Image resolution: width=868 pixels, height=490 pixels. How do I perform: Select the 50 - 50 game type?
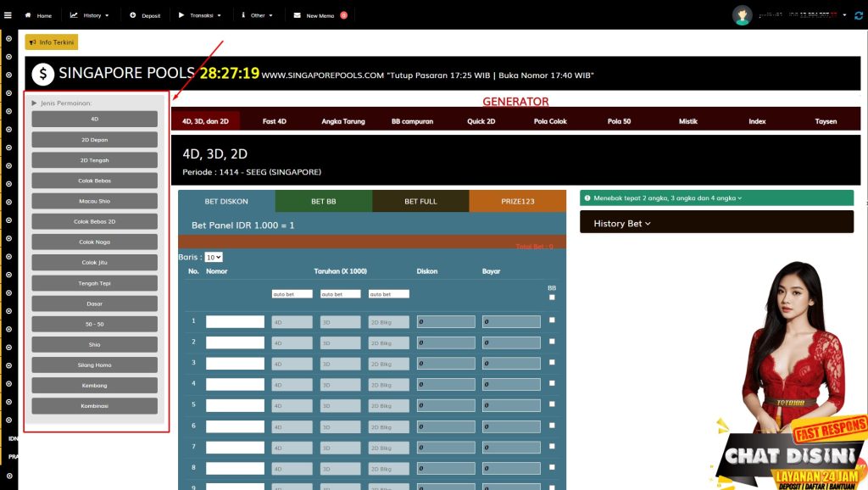click(x=95, y=324)
